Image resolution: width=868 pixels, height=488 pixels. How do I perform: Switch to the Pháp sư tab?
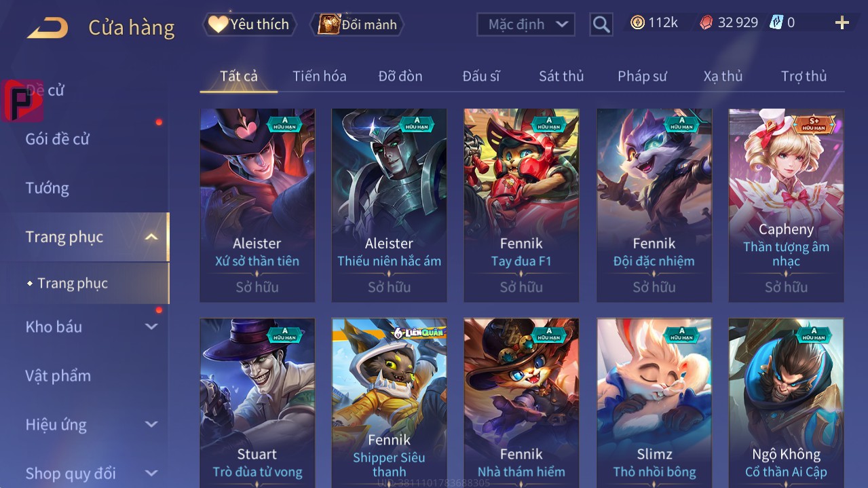coord(642,76)
